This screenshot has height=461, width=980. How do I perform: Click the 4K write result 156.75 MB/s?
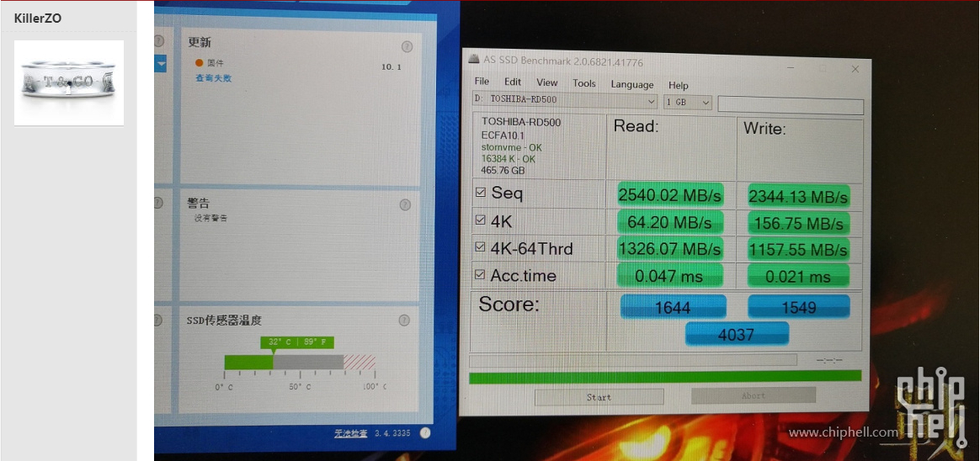pos(798,225)
